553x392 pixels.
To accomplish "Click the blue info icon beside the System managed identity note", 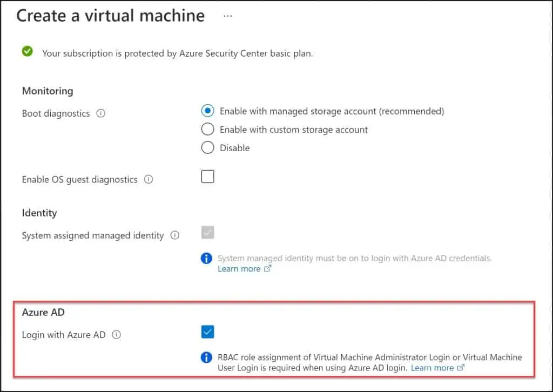I will click(x=206, y=259).
